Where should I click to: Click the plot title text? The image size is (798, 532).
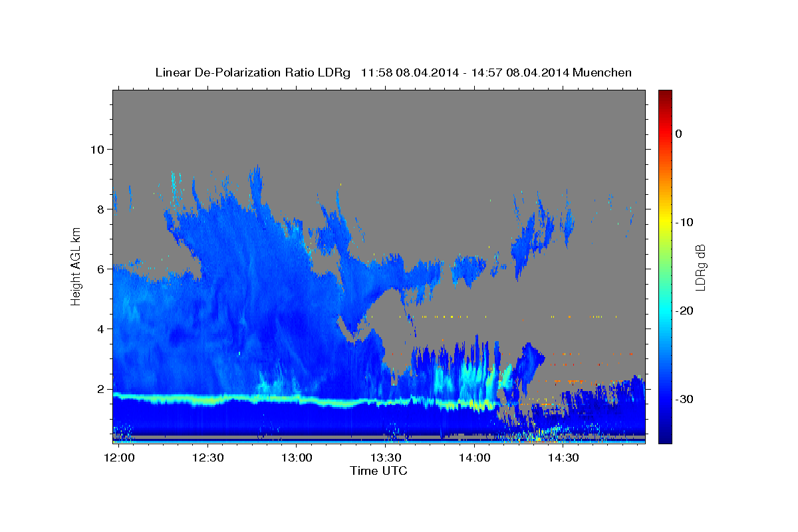coord(393,72)
